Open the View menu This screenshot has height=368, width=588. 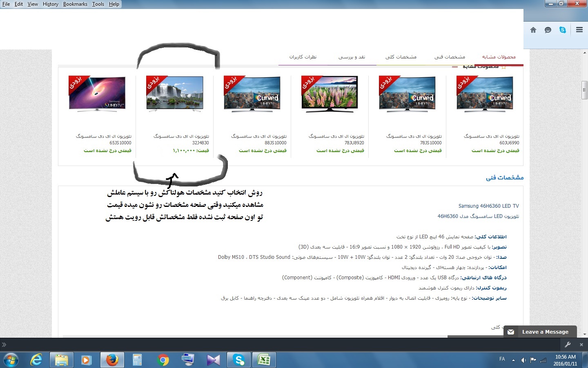click(x=33, y=4)
